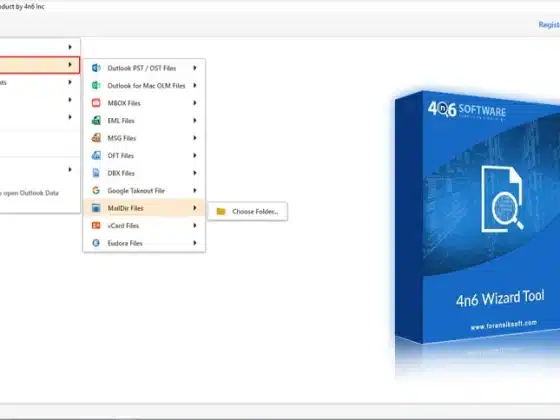Select MSG Files menu entry

(x=144, y=138)
